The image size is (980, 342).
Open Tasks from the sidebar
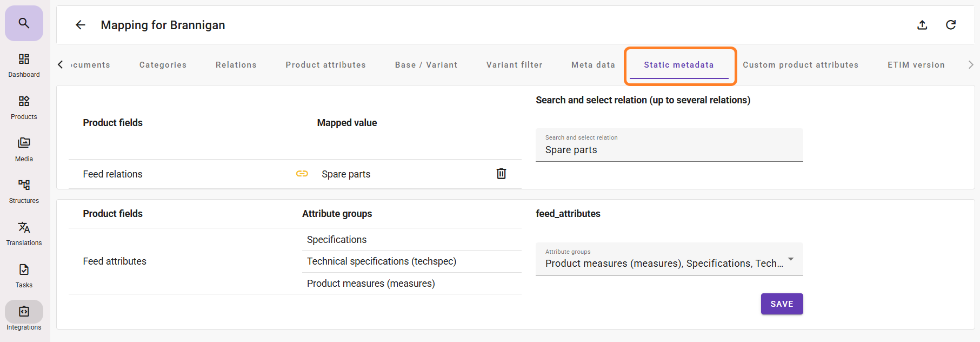point(24,275)
